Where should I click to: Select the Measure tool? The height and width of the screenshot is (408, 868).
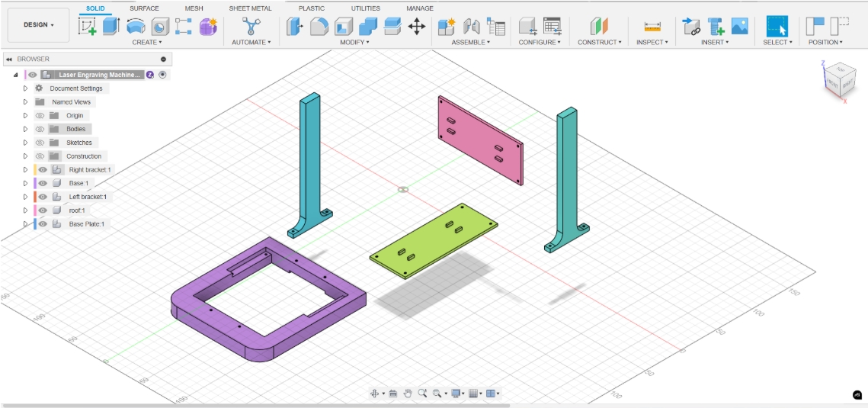tap(652, 26)
